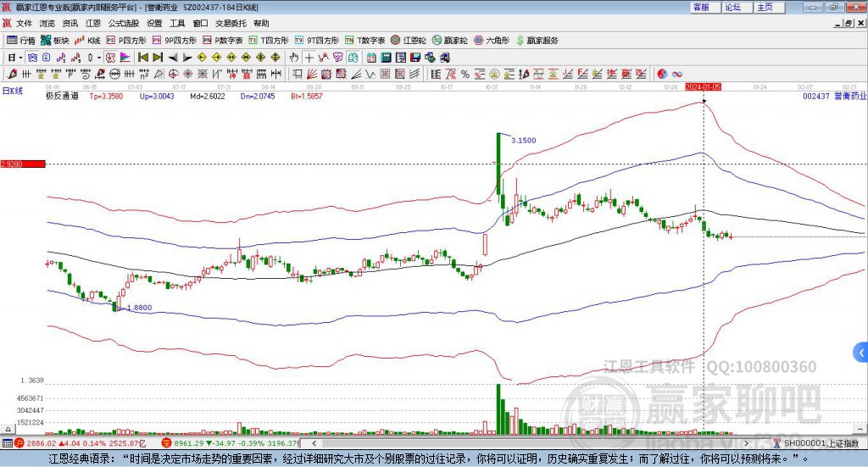Image resolution: width=868 pixels, height=467 pixels.
Task: Open the 公式选股 menu
Action: click(124, 23)
